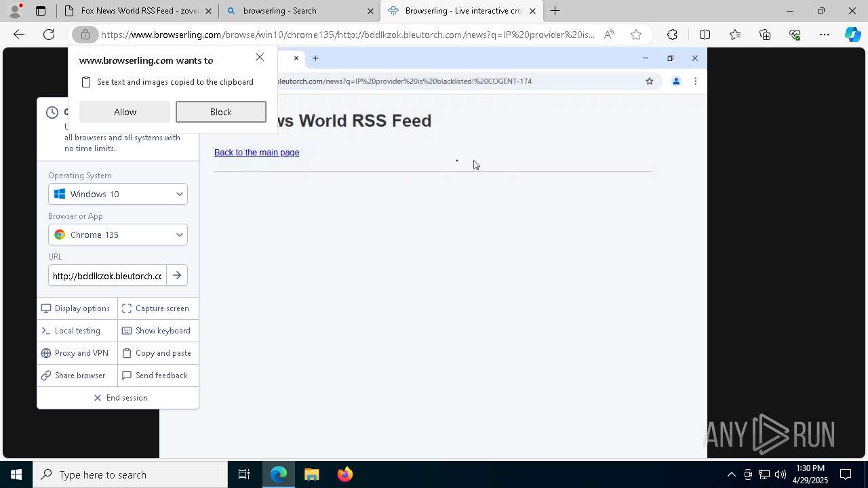
Task: Toggle Edge Split screen
Action: click(x=705, y=35)
